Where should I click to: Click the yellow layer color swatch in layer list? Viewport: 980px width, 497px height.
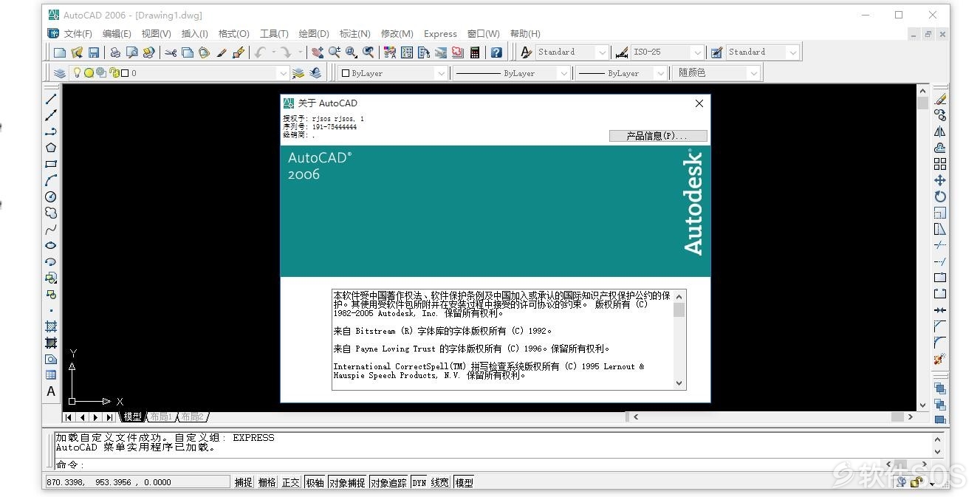(89, 73)
